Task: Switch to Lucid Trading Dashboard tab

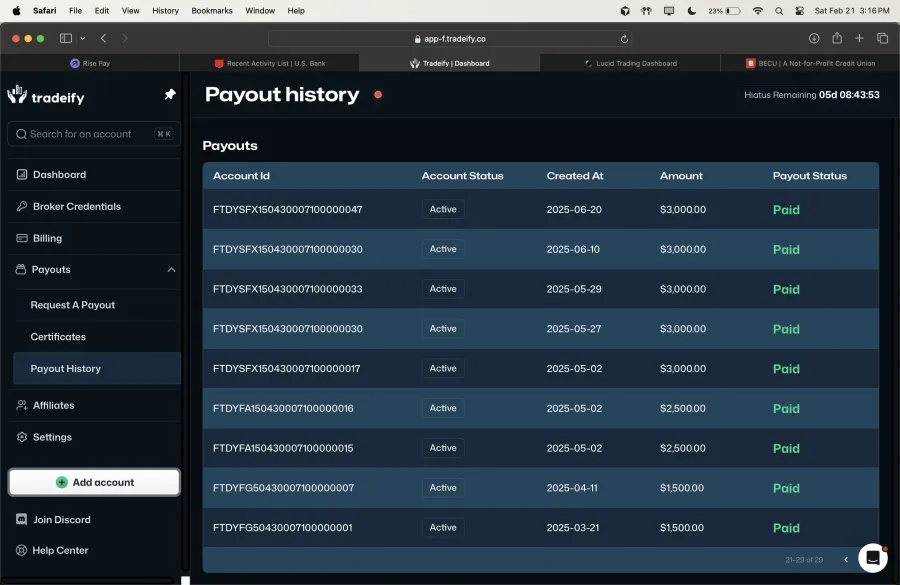Action: [x=630, y=63]
